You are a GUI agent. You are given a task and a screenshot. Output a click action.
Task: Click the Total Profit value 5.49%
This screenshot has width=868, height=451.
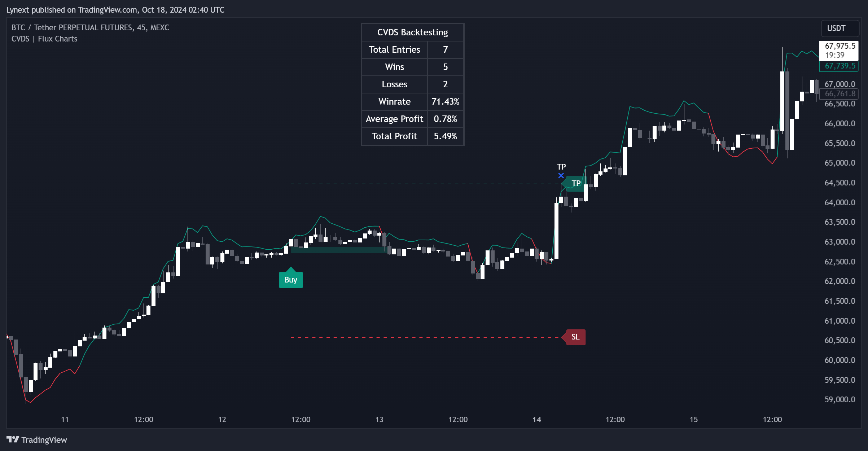point(446,136)
